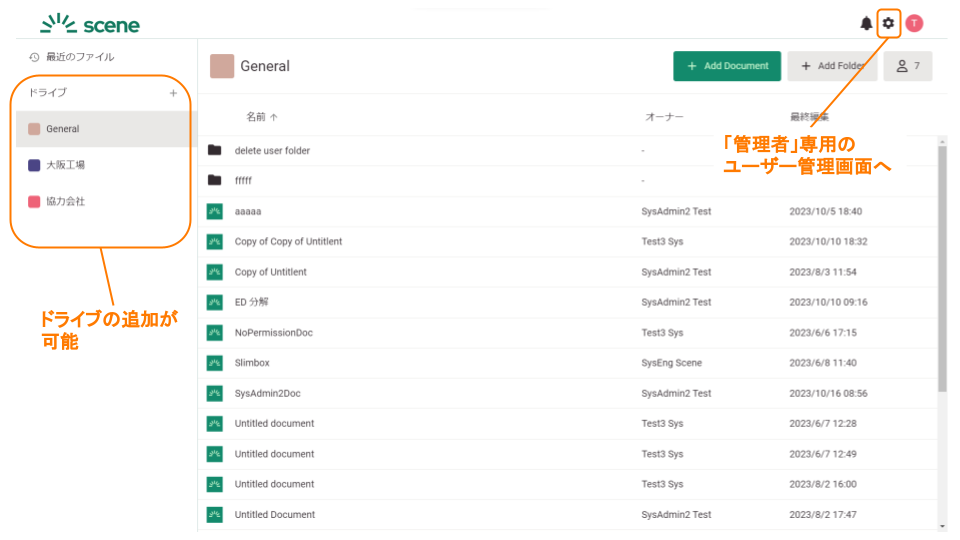The image size is (960, 540).
Task: Open the user avatar menu
Action: [x=914, y=23]
